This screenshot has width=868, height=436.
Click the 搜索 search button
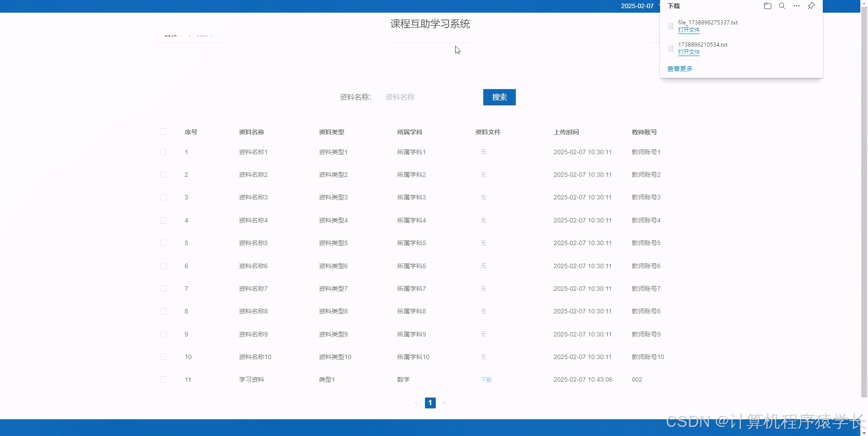click(499, 97)
